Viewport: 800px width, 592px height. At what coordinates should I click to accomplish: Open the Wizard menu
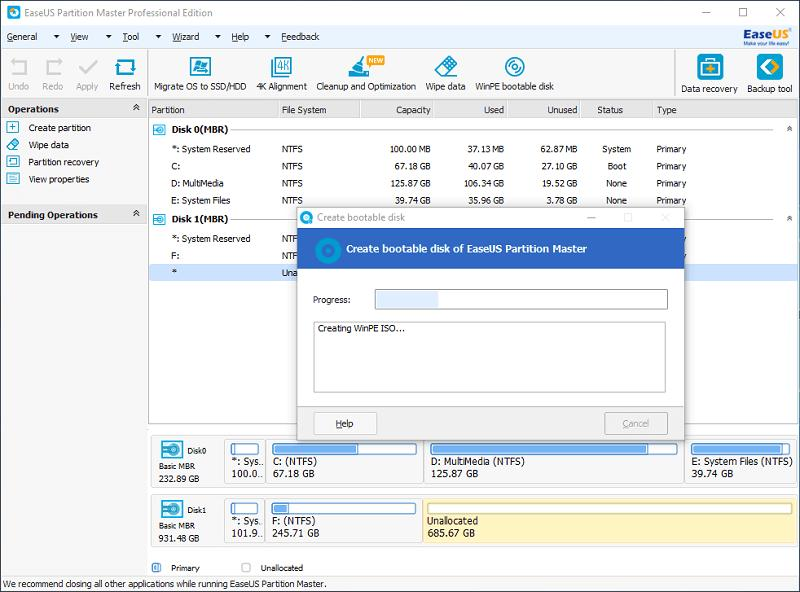(x=185, y=37)
